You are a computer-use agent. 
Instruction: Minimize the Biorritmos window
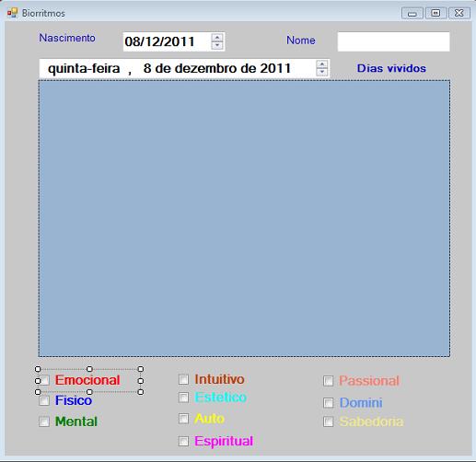coord(412,13)
